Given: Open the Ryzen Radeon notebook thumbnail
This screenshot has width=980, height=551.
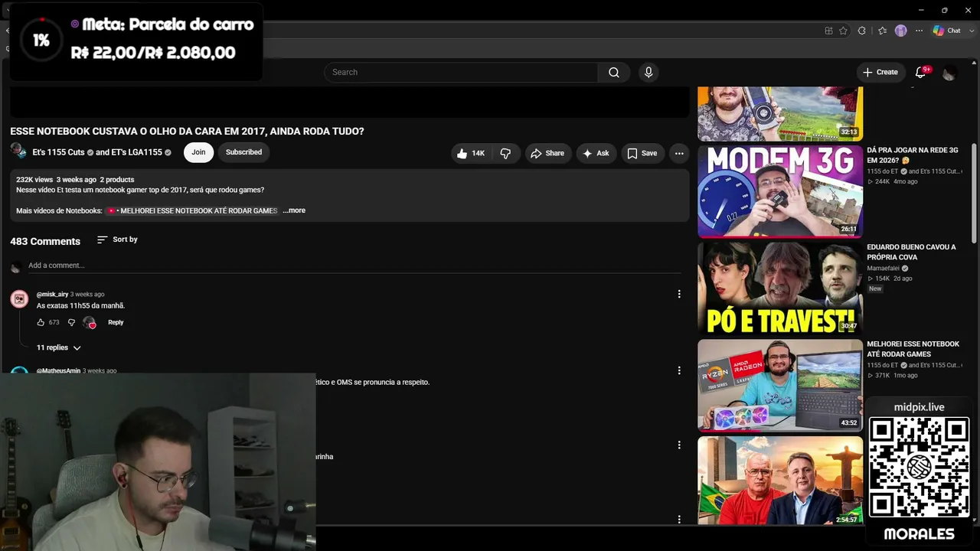Looking at the screenshot, I should [x=780, y=386].
